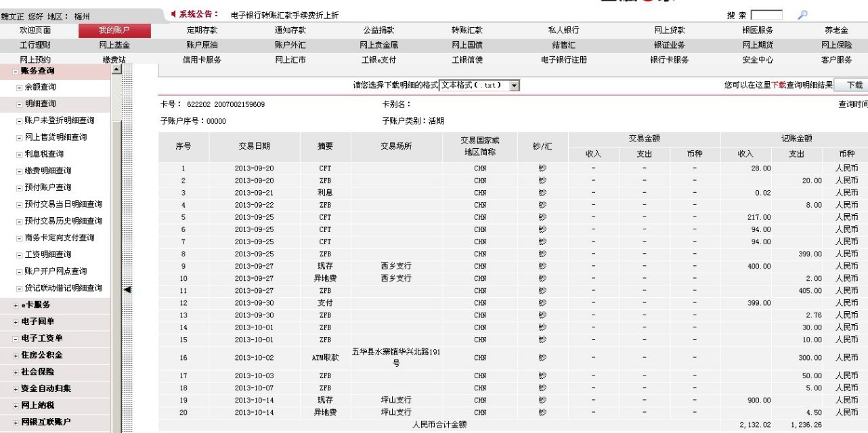Click the ATM取款 cell in row 16
Screen dimensions: 868x433
(x=325, y=357)
